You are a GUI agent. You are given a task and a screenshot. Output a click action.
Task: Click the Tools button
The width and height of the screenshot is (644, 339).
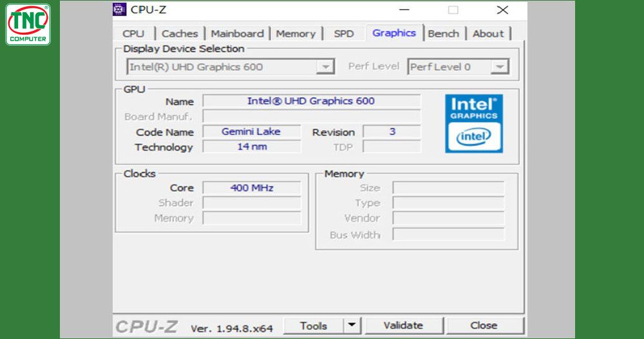pyautogui.click(x=314, y=325)
